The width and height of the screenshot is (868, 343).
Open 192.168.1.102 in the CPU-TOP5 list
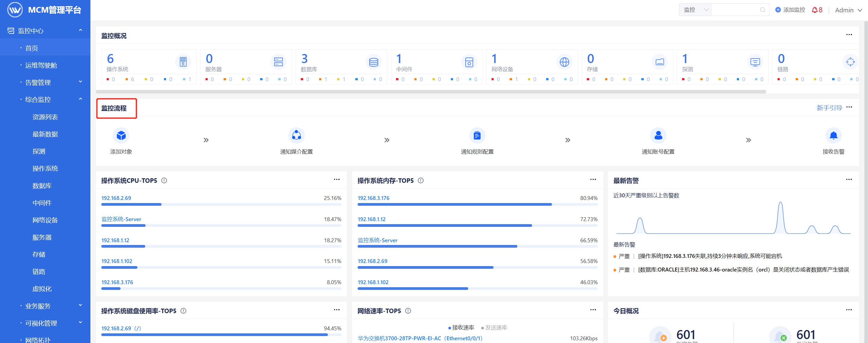pos(117,261)
